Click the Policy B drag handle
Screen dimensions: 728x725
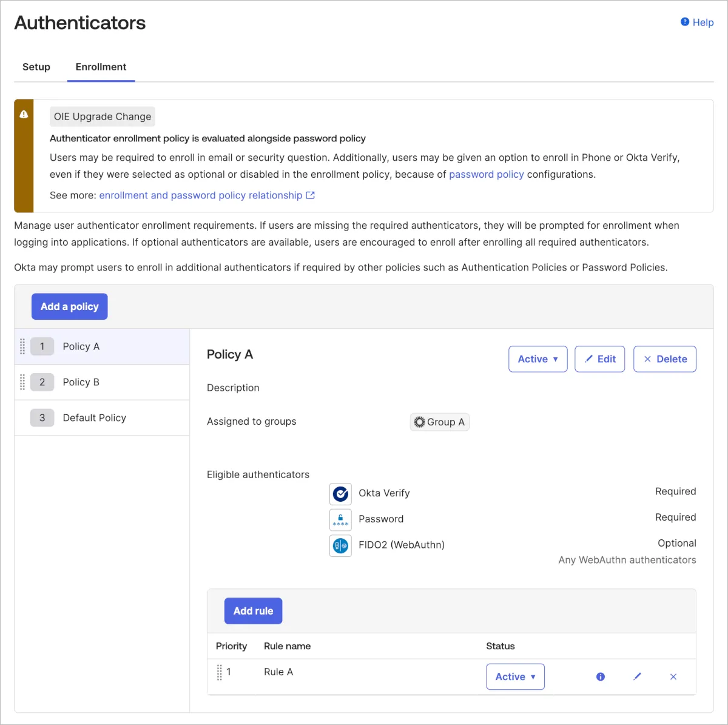[22, 382]
